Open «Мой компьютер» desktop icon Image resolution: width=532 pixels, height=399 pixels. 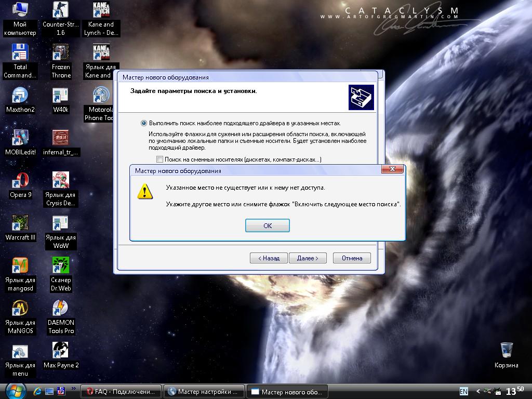[x=20, y=19]
